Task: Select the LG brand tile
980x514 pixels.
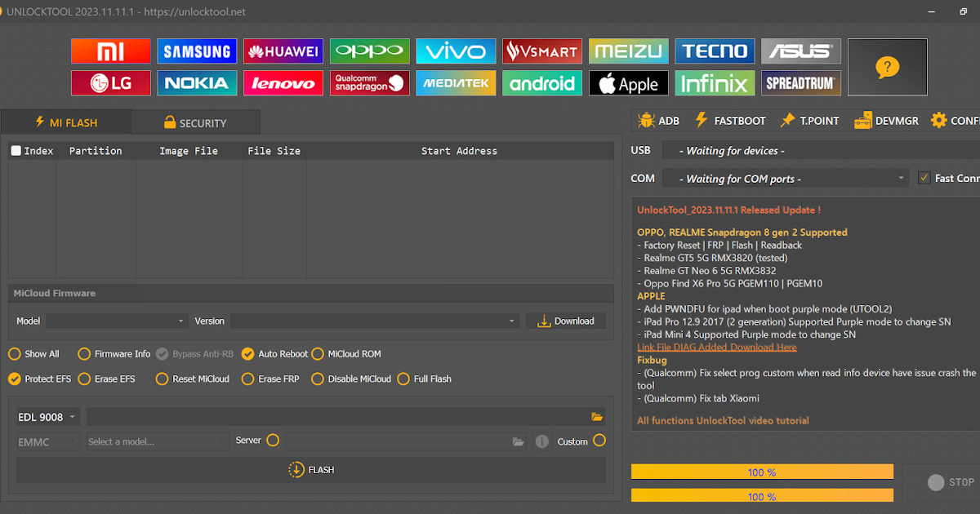Action: (x=110, y=83)
